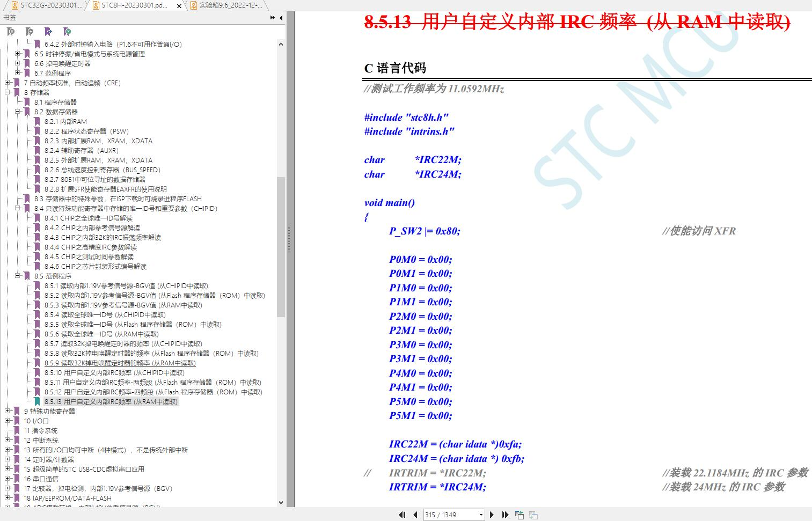
Task: Click the add new bookmark icon
Action: point(30,32)
